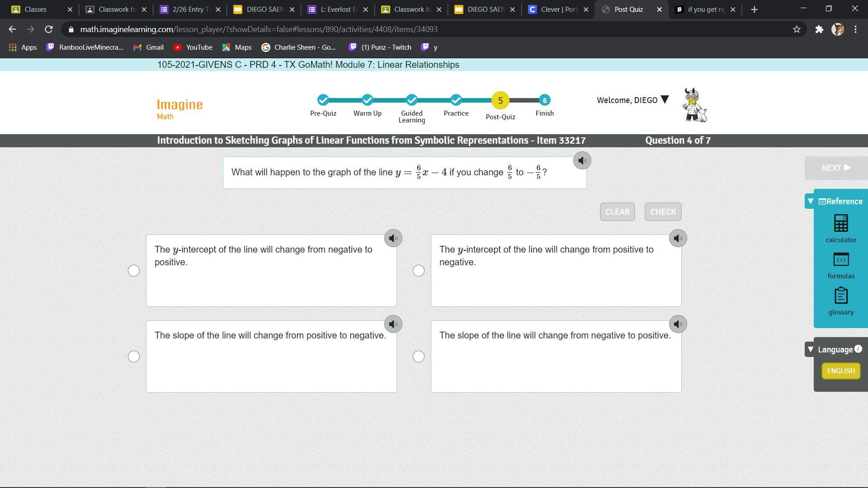
Task: Collapse the Language panel
Action: pyautogui.click(x=811, y=349)
